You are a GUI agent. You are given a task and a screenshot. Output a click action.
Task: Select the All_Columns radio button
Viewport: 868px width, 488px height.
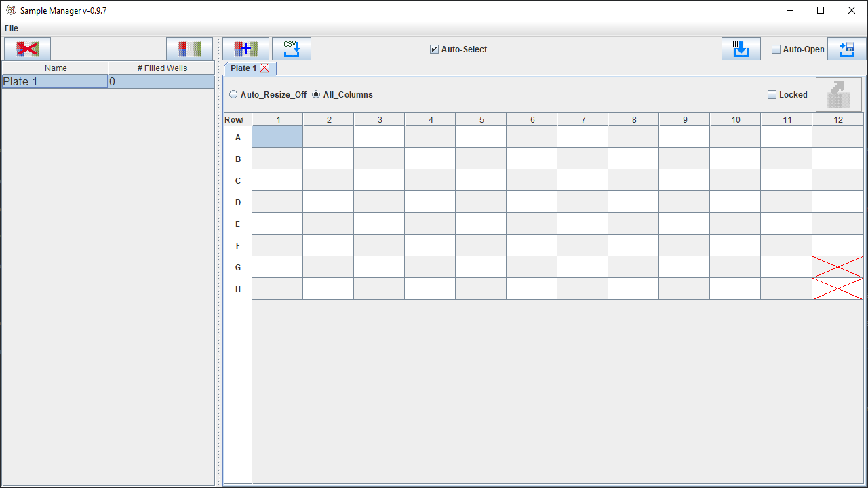tap(316, 95)
